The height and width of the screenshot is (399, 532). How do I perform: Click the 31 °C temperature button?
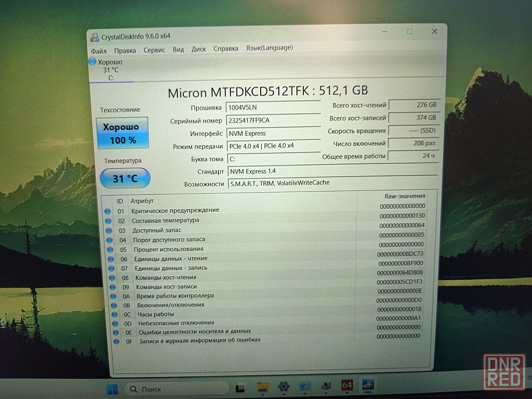pos(125,178)
